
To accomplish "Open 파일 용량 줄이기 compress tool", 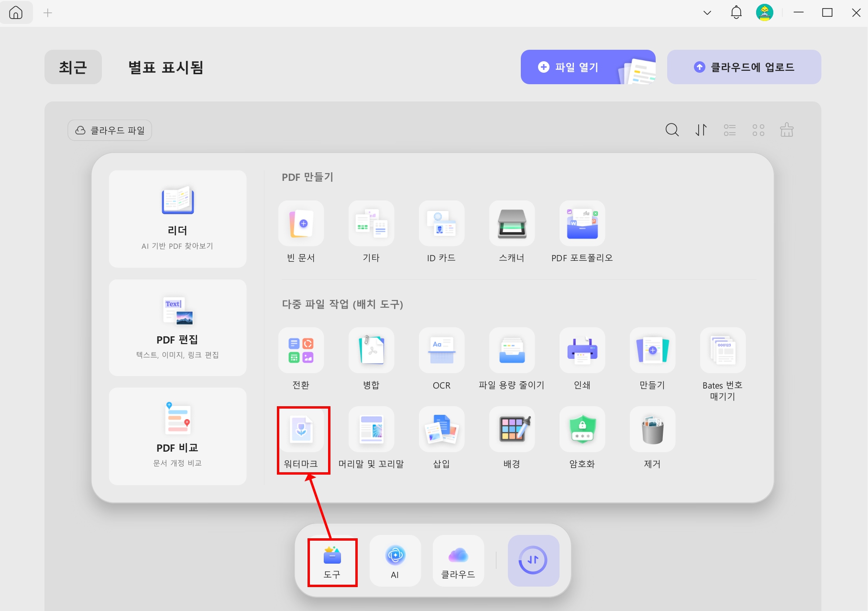I will tap(512, 350).
